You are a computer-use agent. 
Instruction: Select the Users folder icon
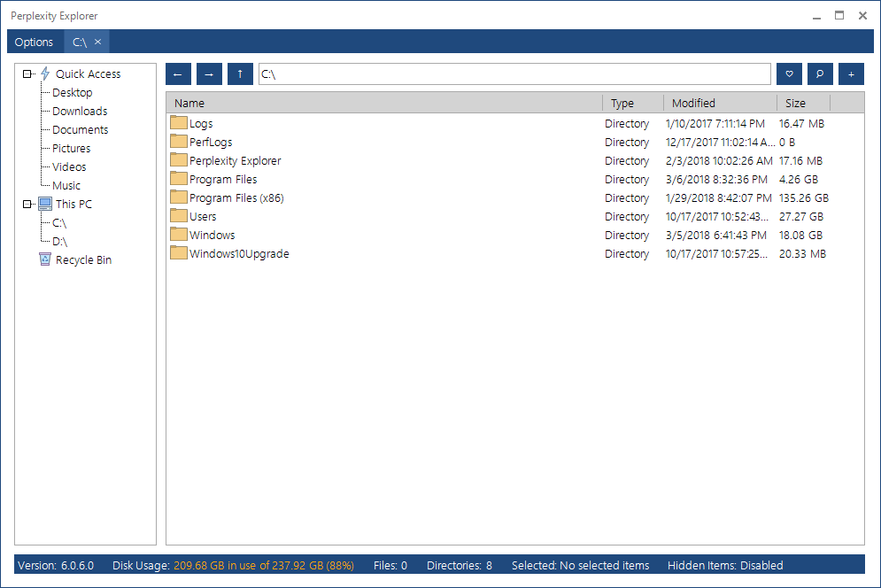[179, 215]
